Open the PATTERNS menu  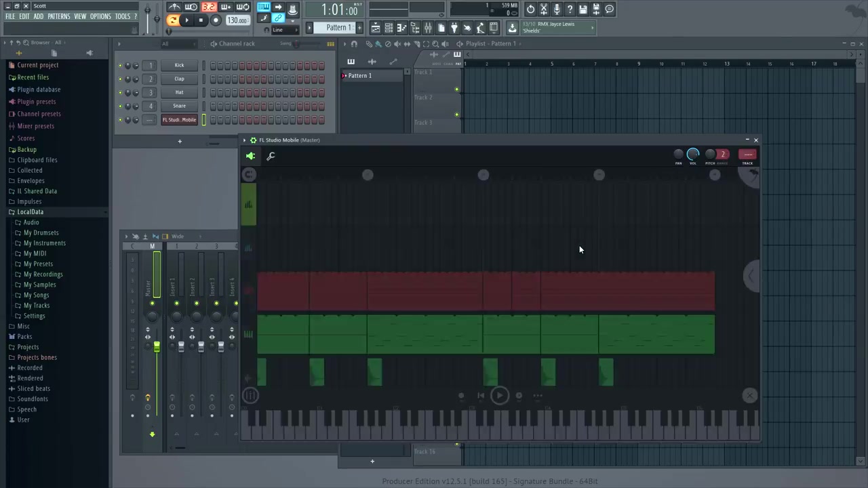pos(59,16)
